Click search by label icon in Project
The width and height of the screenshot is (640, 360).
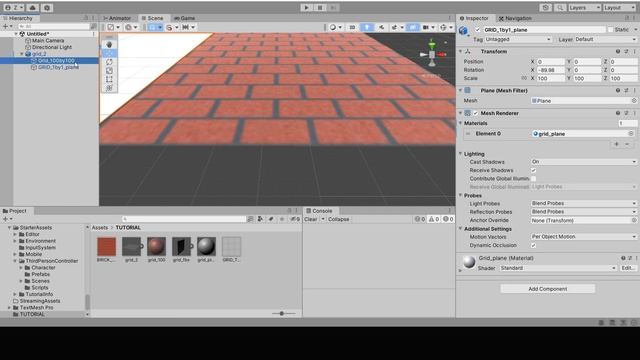[271, 219]
